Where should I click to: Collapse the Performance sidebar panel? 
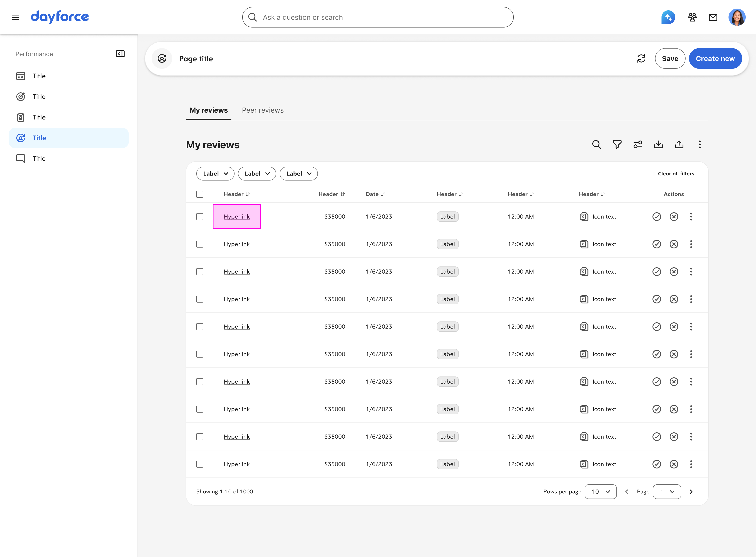pos(120,54)
